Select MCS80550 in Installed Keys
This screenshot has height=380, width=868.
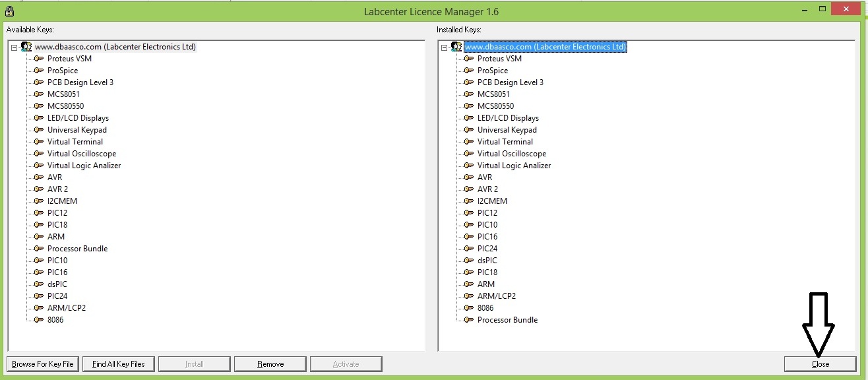495,106
